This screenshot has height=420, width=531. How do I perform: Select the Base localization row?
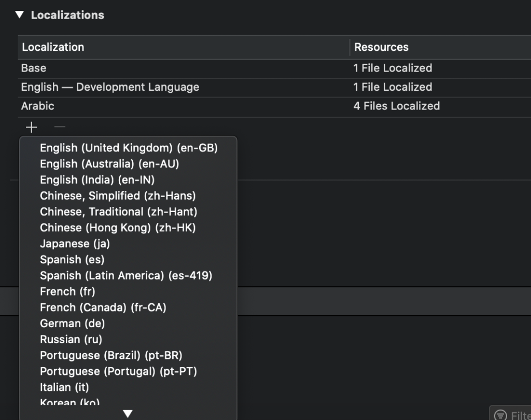click(x=274, y=68)
